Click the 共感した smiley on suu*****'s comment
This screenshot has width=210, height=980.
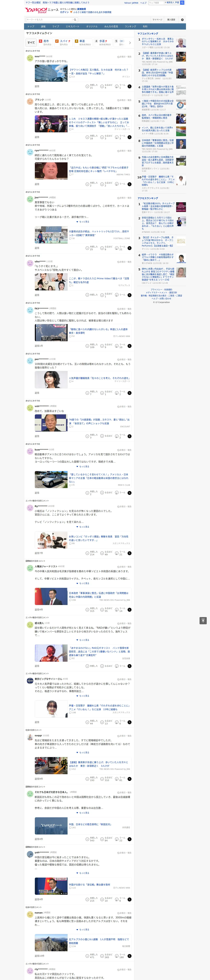(x=87, y=86)
